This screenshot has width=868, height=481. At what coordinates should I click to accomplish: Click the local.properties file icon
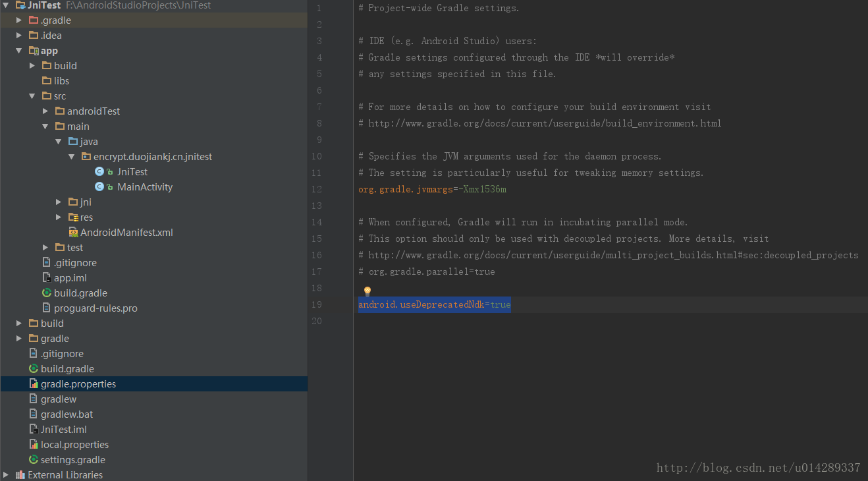click(34, 445)
